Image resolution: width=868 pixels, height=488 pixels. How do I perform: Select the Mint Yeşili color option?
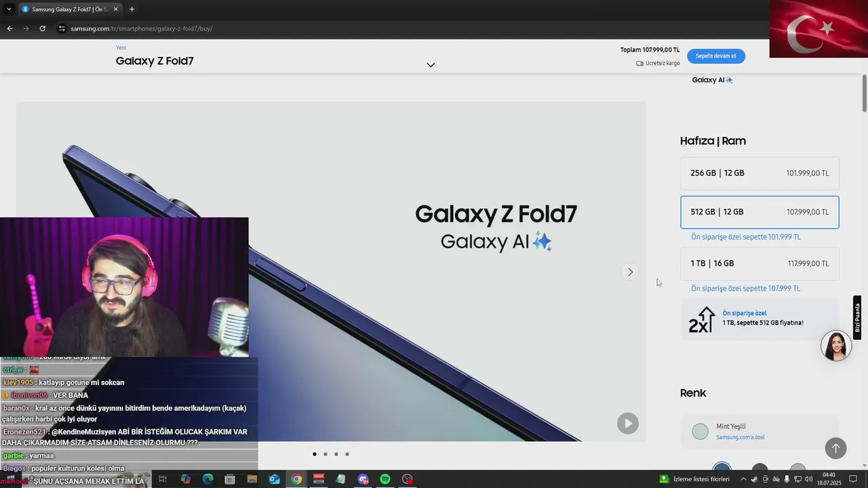click(759, 432)
